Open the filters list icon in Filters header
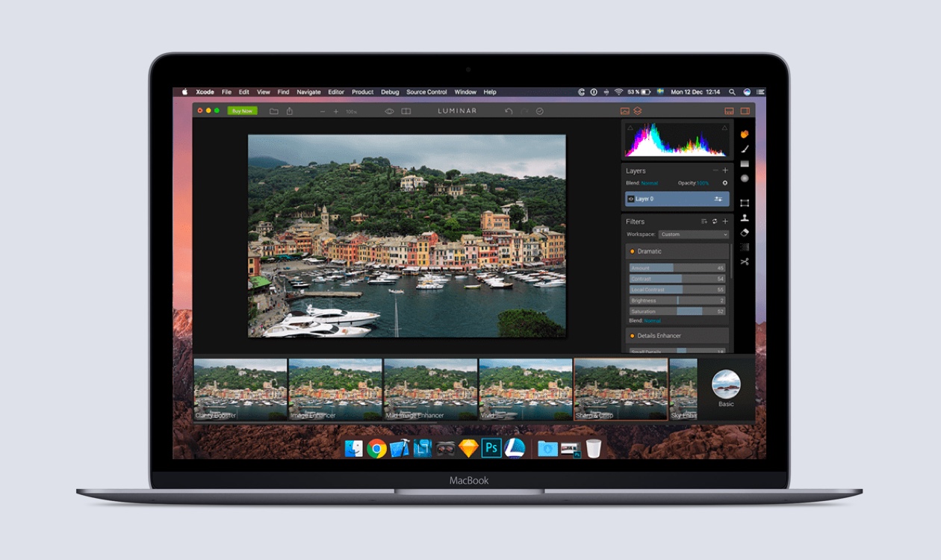The image size is (941, 560). coord(704,221)
